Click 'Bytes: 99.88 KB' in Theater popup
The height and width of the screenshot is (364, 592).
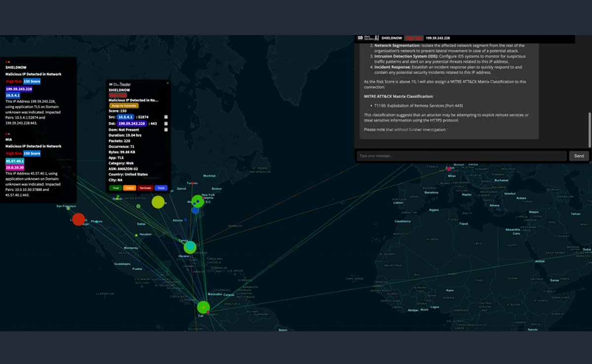(x=122, y=152)
